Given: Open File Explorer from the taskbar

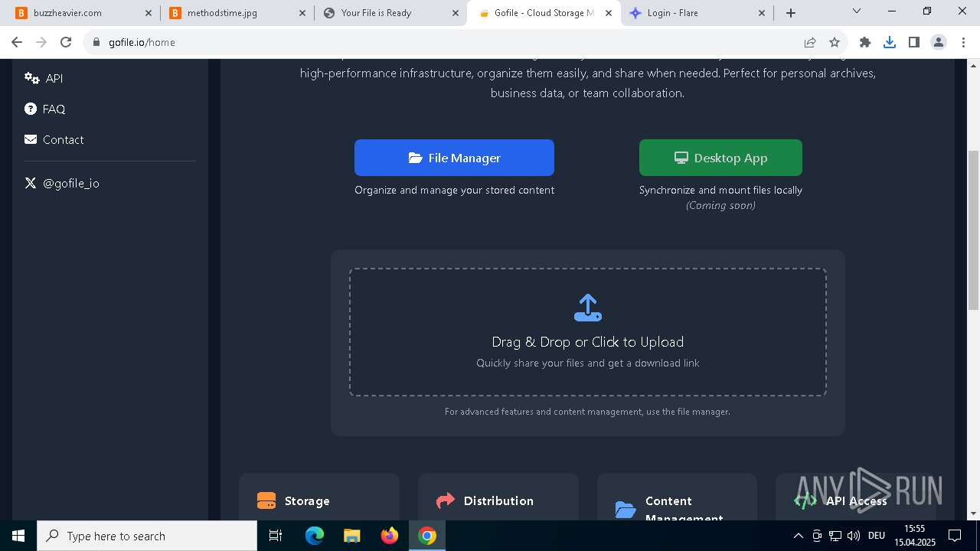Looking at the screenshot, I should pyautogui.click(x=351, y=536).
